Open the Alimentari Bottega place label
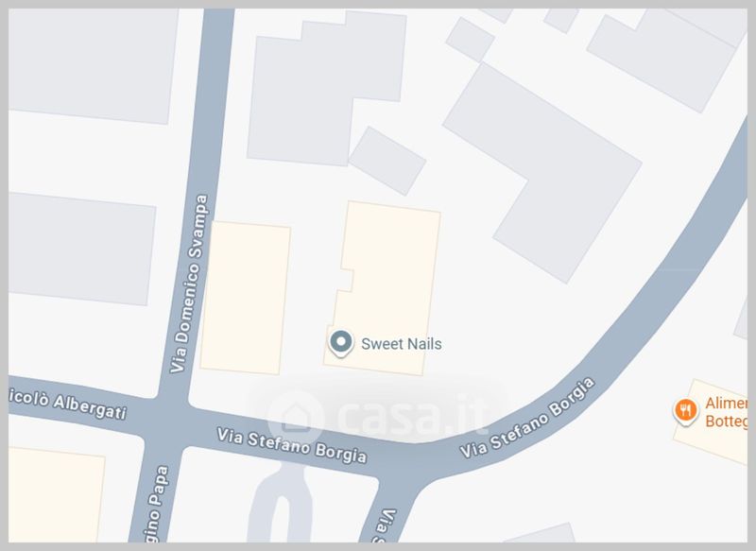 (726, 412)
